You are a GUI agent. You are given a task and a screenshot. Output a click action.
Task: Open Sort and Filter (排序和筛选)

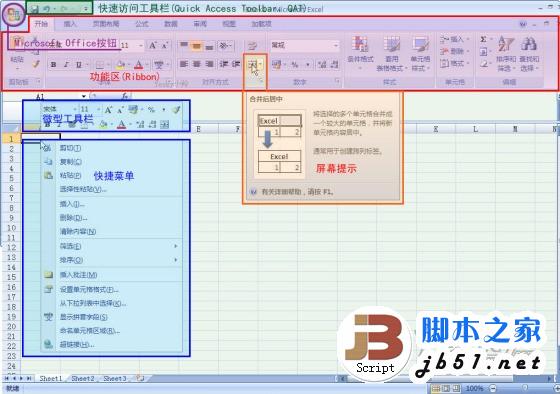506,54
